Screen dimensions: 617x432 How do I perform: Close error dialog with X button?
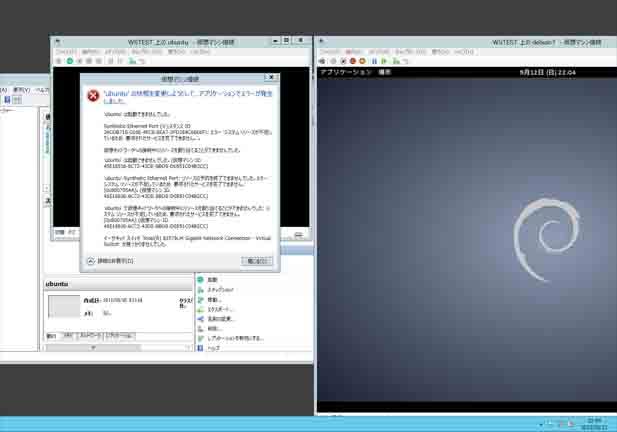271,78
